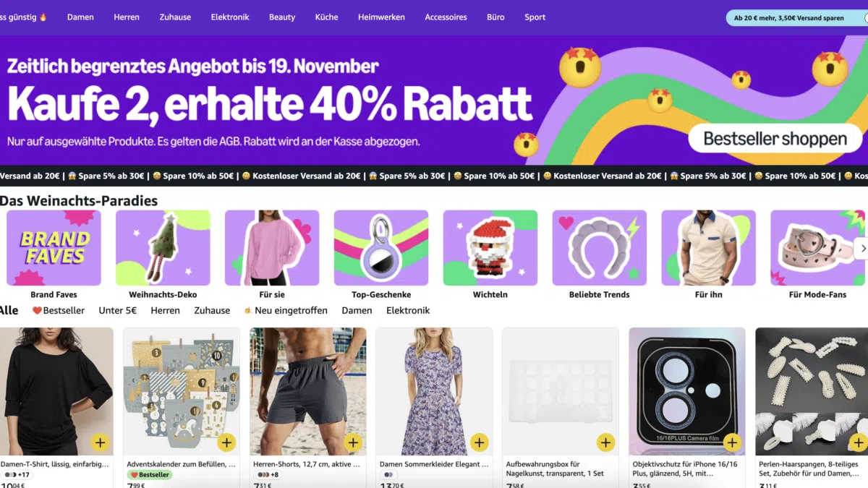Add the Adventskalender zum Befüllen to cart

(226, 442)
